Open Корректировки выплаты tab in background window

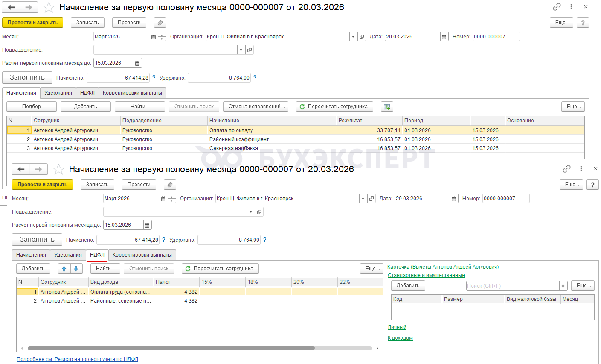(132, 93)
